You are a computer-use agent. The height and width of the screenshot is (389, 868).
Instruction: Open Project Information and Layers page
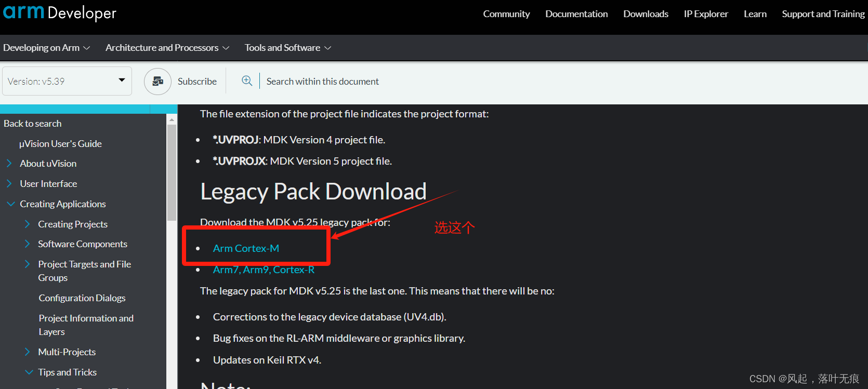point(86,325)
